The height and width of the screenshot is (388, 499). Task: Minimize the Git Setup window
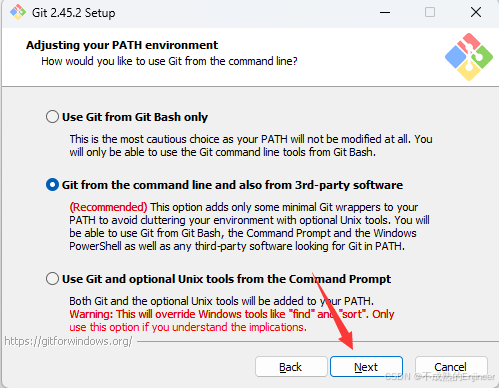(385, 12)
